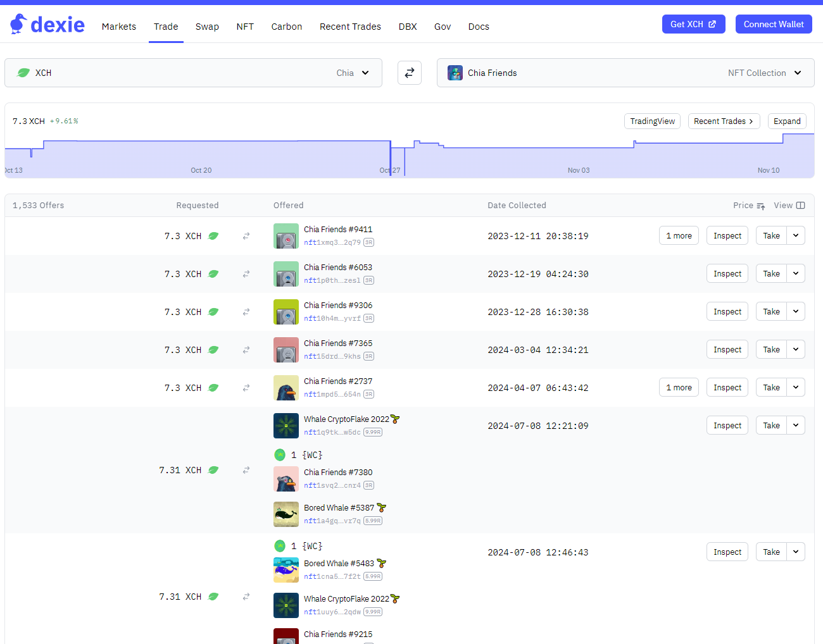The height and width of the screenshot is (644, 823).
Task: Open the NFT page
Action: coord(245,27)
